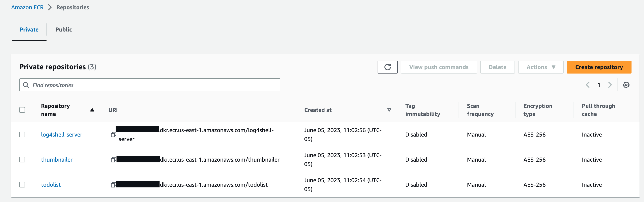The image size is (644, 202).
Task: Click the refresh repositories icon button
Action: 387,67
